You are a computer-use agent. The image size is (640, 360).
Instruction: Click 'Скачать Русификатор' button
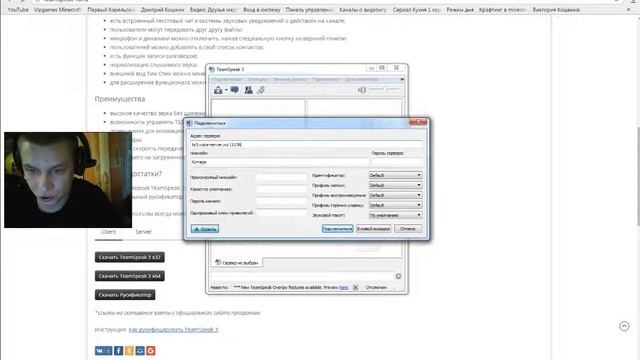(x=125, y=295)
